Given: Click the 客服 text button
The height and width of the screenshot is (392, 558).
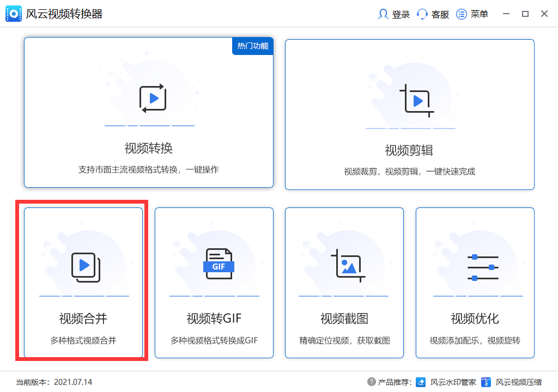Looking at the screenshot, I should coord(440,15).
